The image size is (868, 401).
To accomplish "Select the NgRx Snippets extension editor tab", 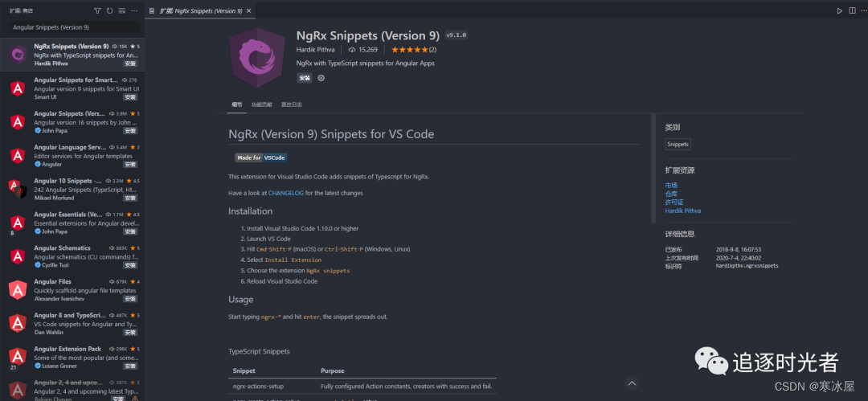I will click(x=200, y=10).
